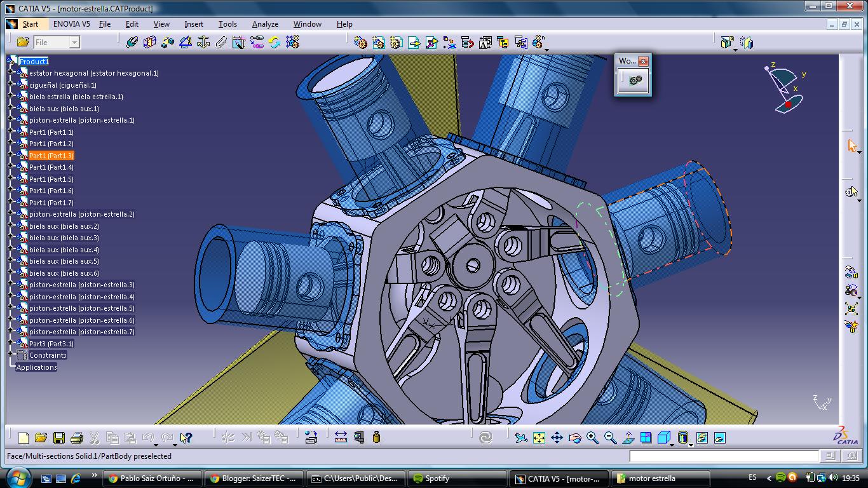Select Product1 root in the specification tree
Viewport: 868px width, 488px height.
(x=34, y=62)
